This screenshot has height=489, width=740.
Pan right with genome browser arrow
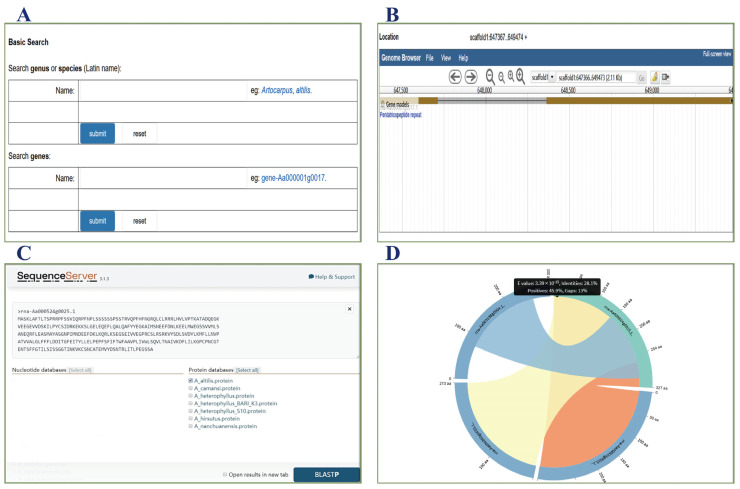click(x=471, y=76)
